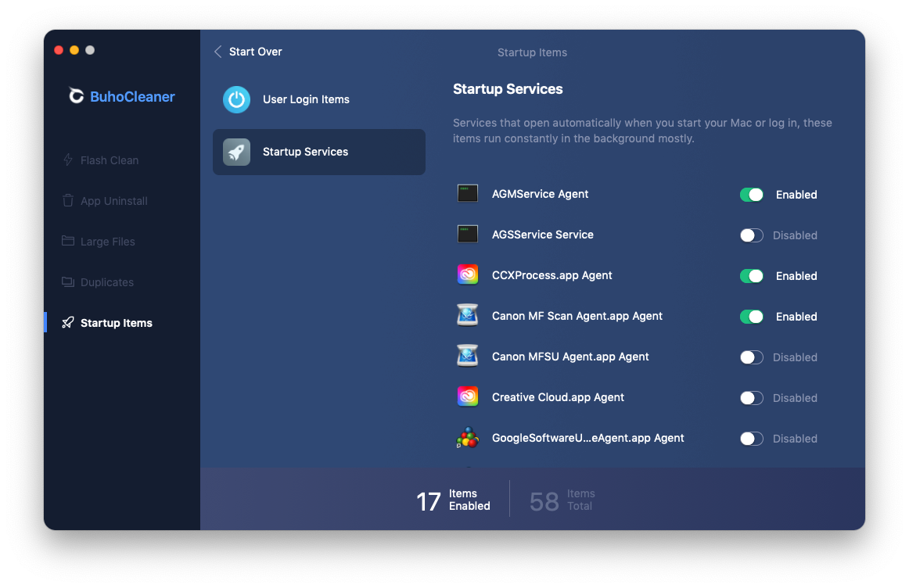Click the AGMService Agent terminal icon
Image resolution: width=909 pixels, height=588 pixels.
pyautogui.click(x=467, y=193)
